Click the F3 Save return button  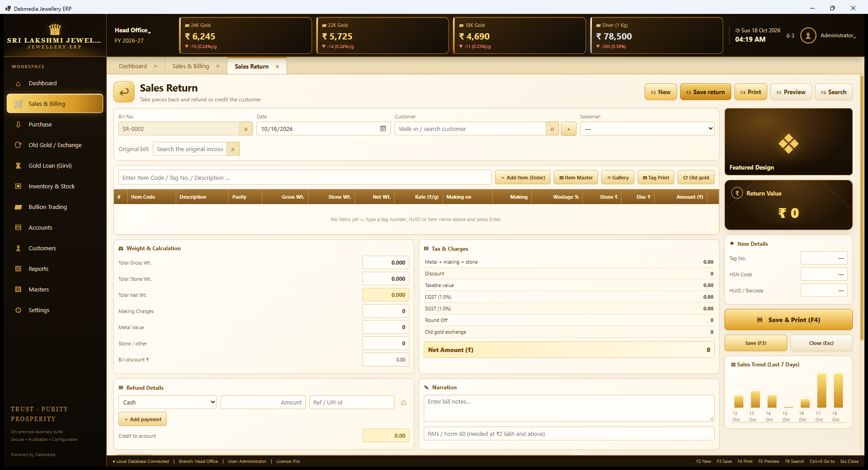point(705,92)
